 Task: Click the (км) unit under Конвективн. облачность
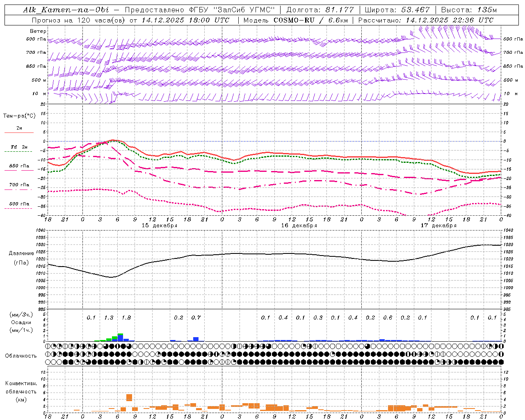21,400
